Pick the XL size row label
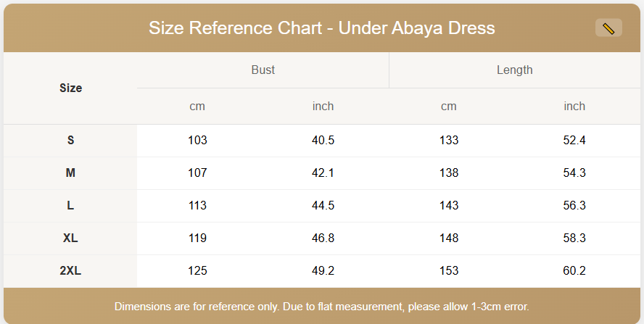 70,238
